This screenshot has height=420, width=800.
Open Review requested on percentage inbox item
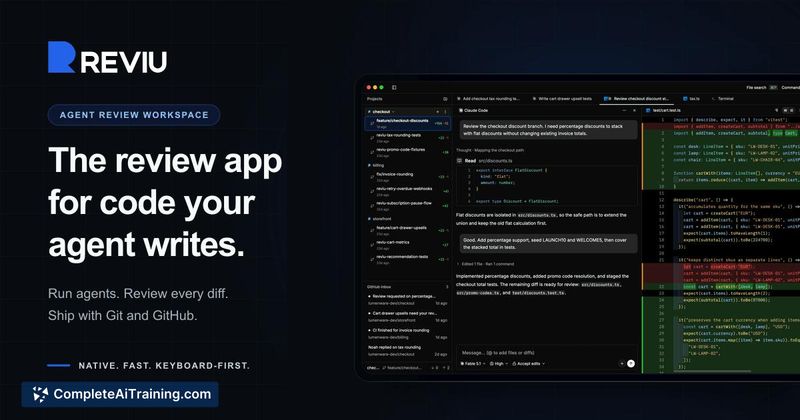[407, 300]
